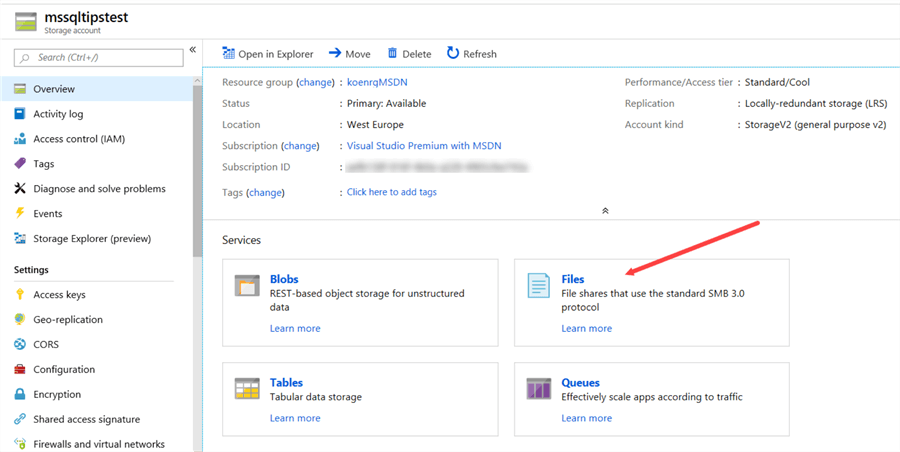The height and width of the screenshot is (452, 900).
Task: Click the Events lightning bolt icon
Action: coord(20,213)
